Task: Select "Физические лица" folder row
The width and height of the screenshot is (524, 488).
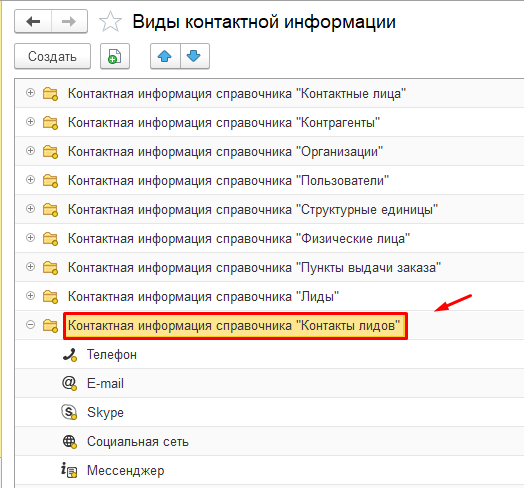Action: pos(269,238)
